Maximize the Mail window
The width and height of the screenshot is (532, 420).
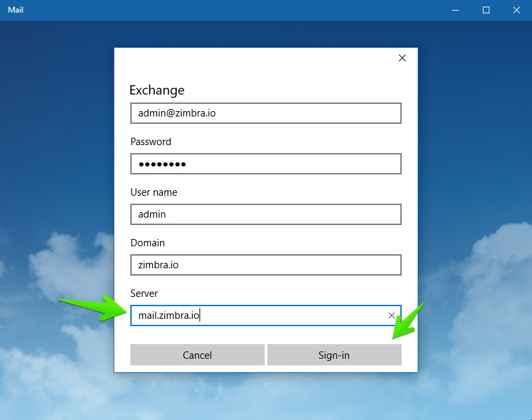(x=486, y=10)
